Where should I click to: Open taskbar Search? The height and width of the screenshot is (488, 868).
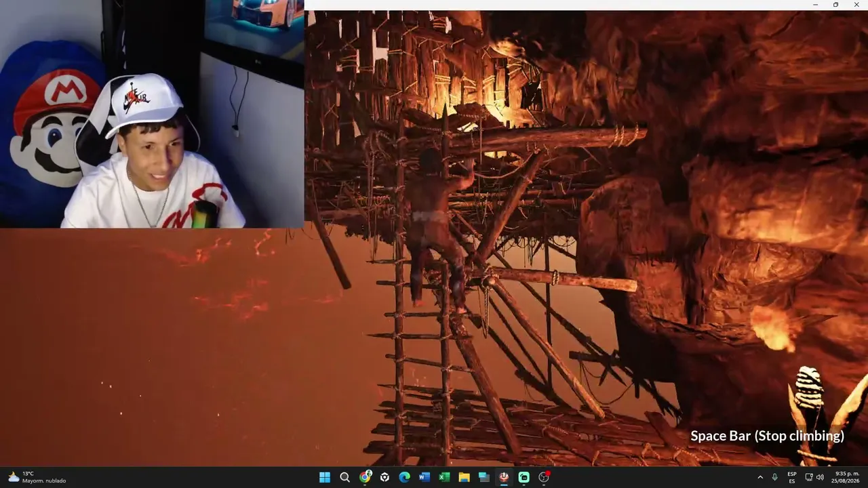(x=344, y=477)
